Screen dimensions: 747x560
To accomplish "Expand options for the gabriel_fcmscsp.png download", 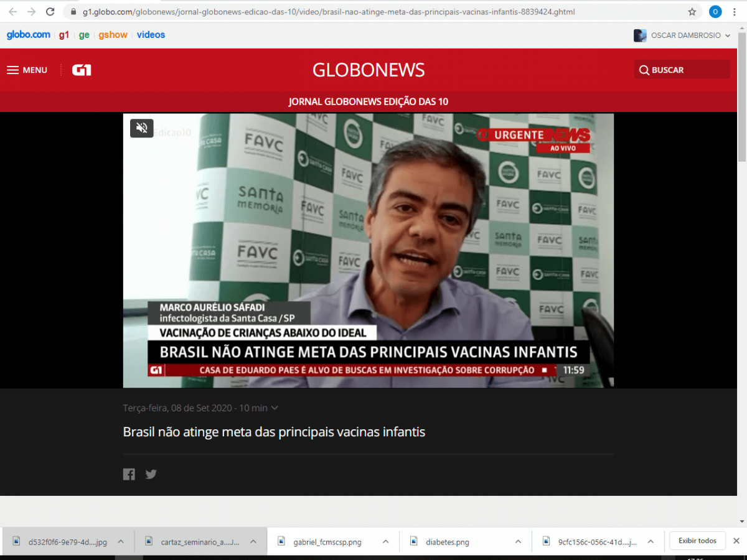I will point(385,541).
